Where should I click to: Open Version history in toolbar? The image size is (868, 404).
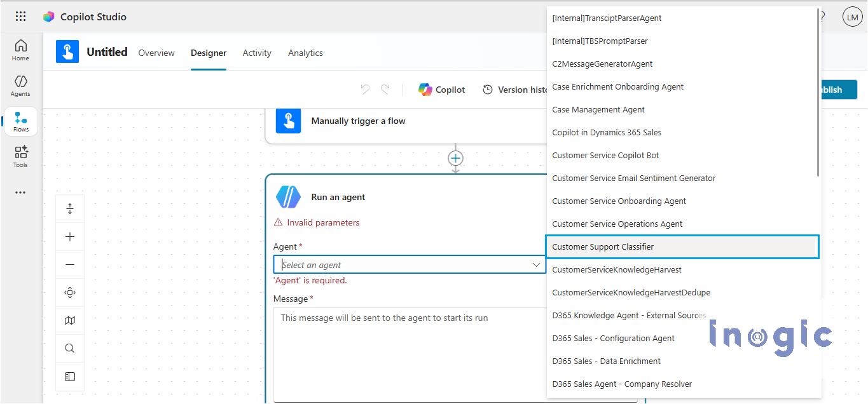tap(515, 90)
